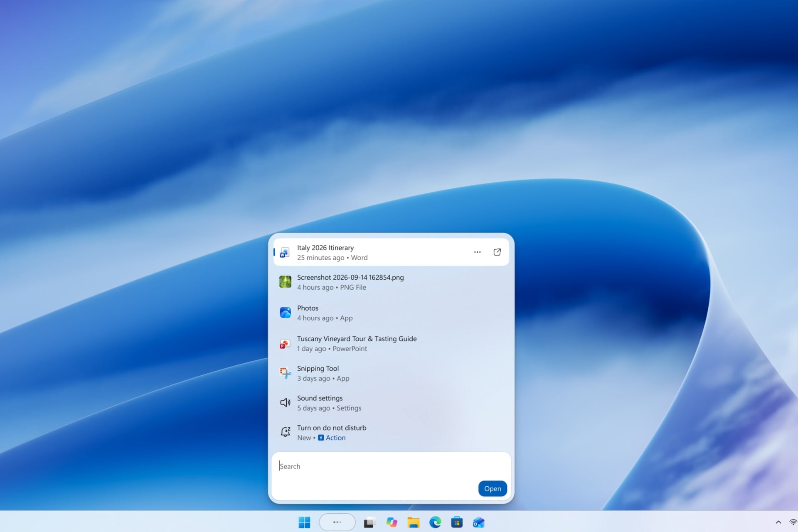Open the Italy 2026 Itinerary Word document
This screenshot has height=532, width=798.
coord(391,252)
